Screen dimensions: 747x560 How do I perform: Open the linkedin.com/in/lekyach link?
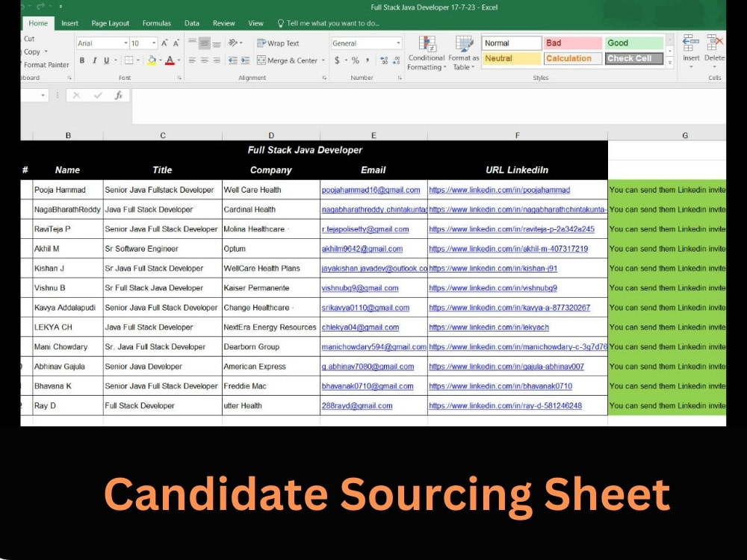click(489, 327)
